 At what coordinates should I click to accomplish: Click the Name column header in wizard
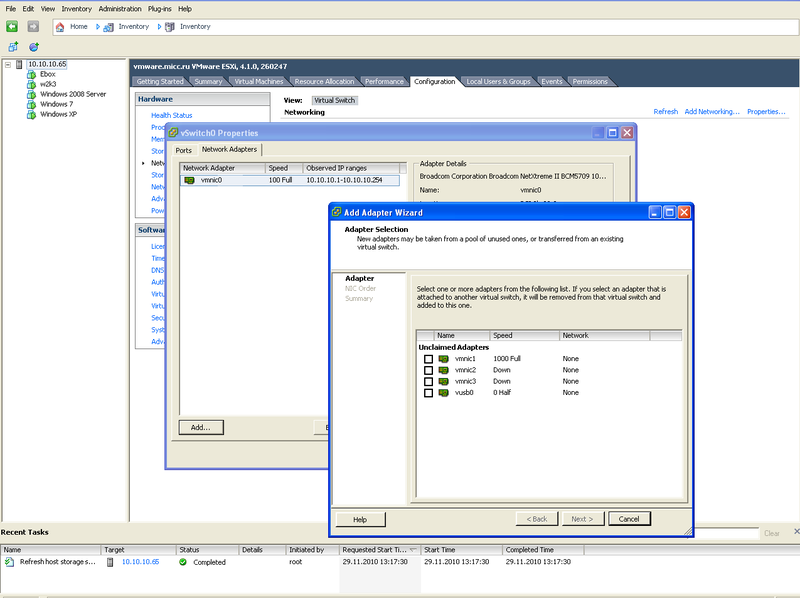(461, 335)
